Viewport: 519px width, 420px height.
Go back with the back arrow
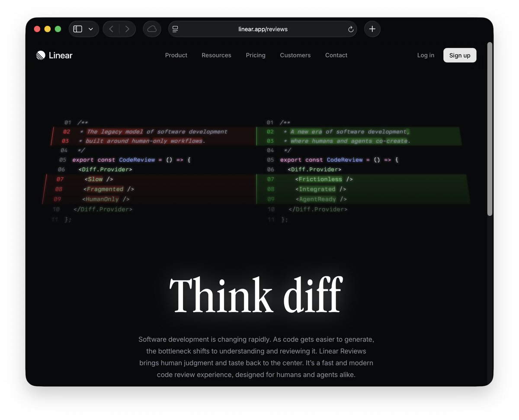pyautogui.click(x=111, y=29)
